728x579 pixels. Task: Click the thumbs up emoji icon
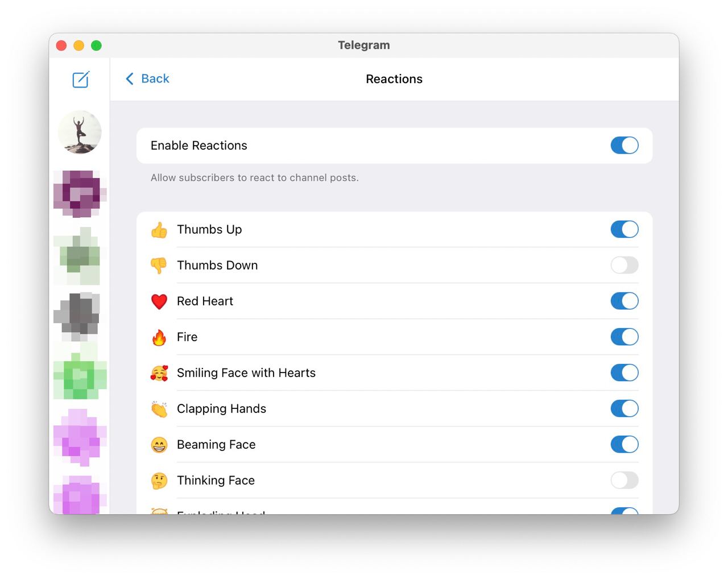point(159,230)
